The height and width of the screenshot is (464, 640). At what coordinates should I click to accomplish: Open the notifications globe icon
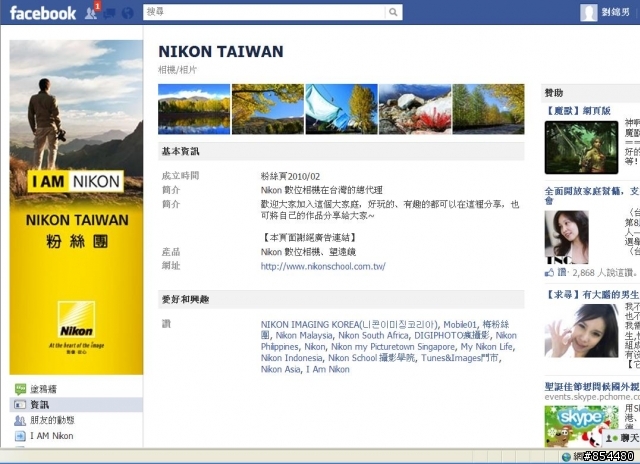[127, 13]
